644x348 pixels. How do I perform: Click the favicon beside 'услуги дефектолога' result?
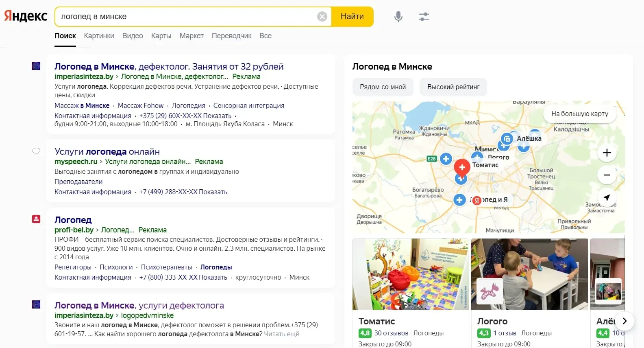tap(36, 304)
